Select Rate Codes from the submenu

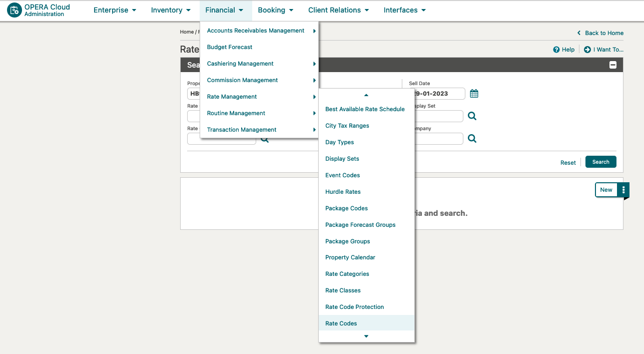[x=341, y=323]
